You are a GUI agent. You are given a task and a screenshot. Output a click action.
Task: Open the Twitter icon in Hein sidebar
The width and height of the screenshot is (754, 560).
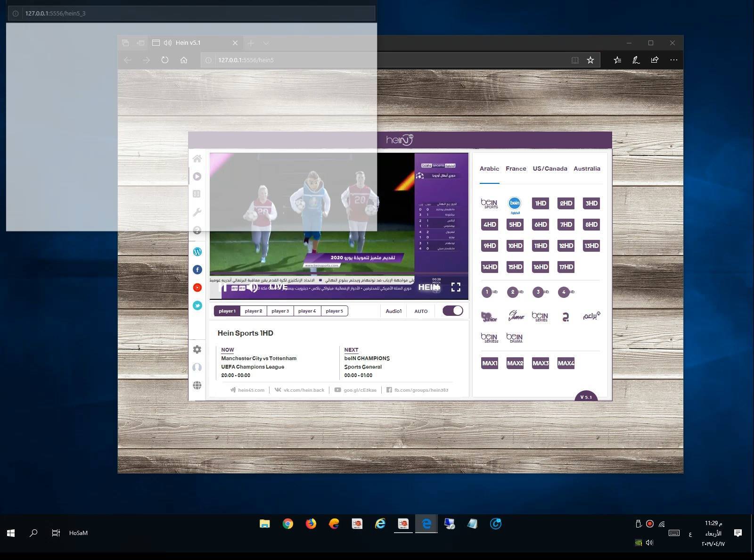click(x=197, y=305)
